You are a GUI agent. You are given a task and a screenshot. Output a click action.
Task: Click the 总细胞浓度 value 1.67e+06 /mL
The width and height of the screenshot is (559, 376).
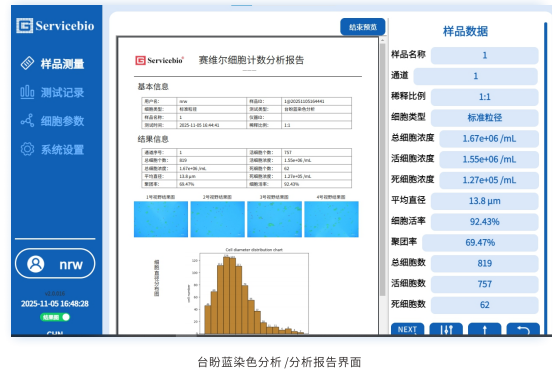pos(489,138)
